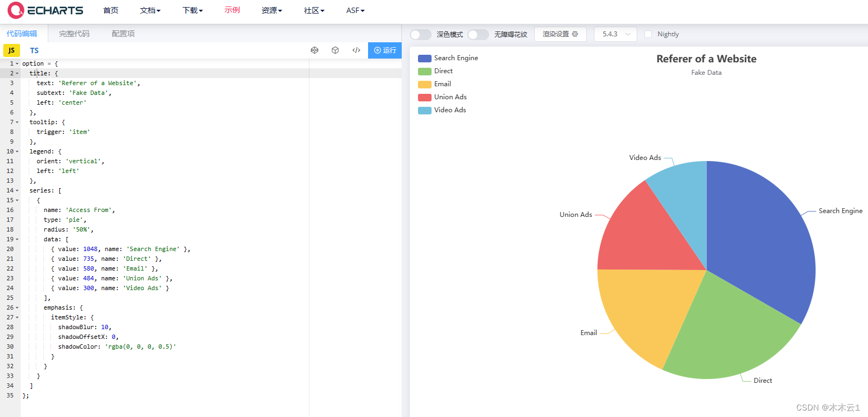Collapse the option fold arrow on line 1
Image resolution: width=868 pixels, height=417 pixels.
(x=17, y=63)
